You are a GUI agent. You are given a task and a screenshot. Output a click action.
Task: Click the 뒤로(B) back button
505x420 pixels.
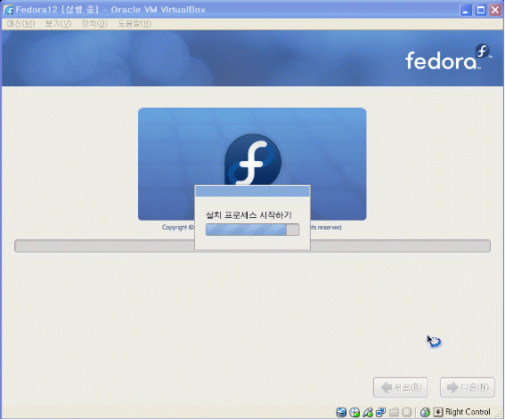point(400,387)
